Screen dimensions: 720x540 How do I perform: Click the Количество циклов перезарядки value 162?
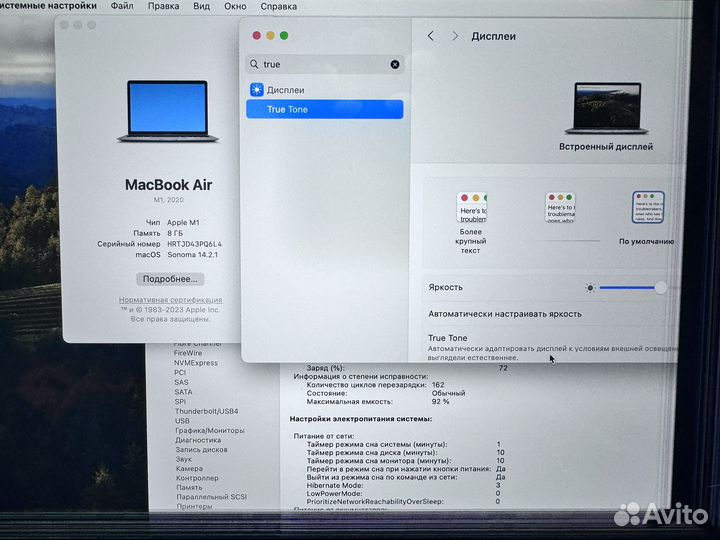438,385
